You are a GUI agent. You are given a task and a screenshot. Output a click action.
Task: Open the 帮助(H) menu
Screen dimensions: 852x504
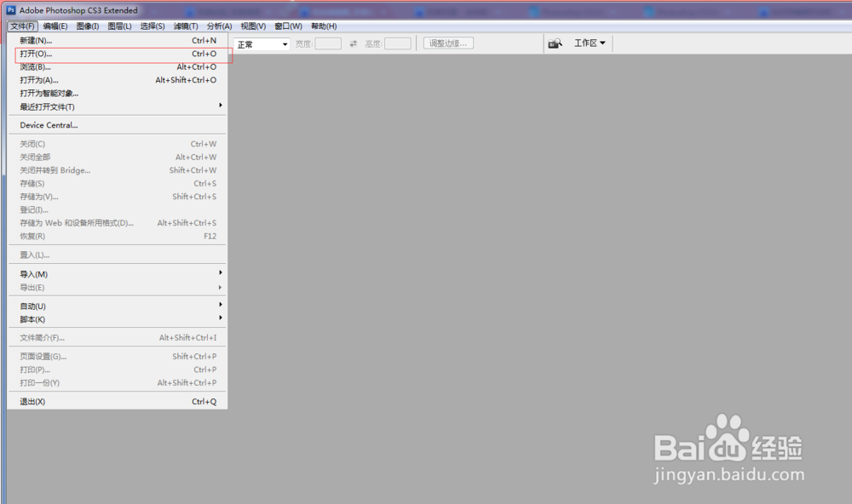click(324, 26)
